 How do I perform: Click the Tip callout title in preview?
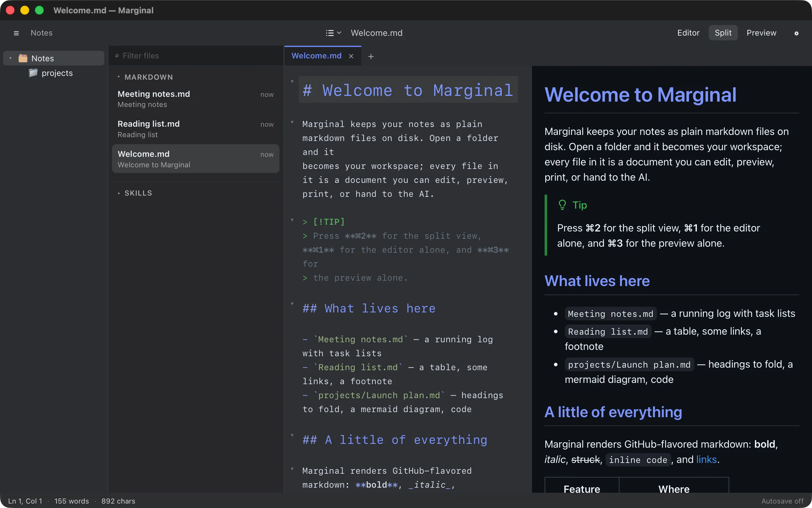pyautogui.click(x=580, y=205)
